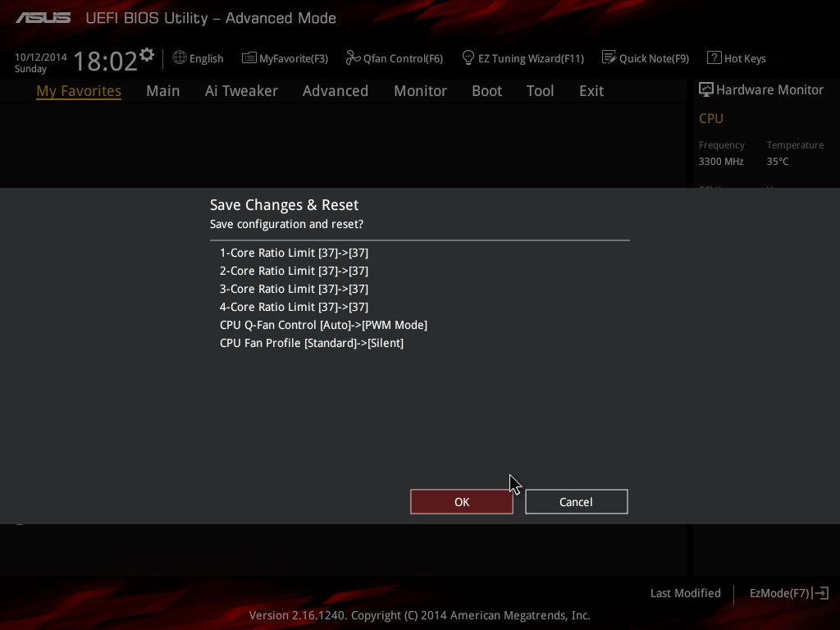Click the Frequency label
The height and width of the screenshot is (630, 840).
tap(722, 145)
